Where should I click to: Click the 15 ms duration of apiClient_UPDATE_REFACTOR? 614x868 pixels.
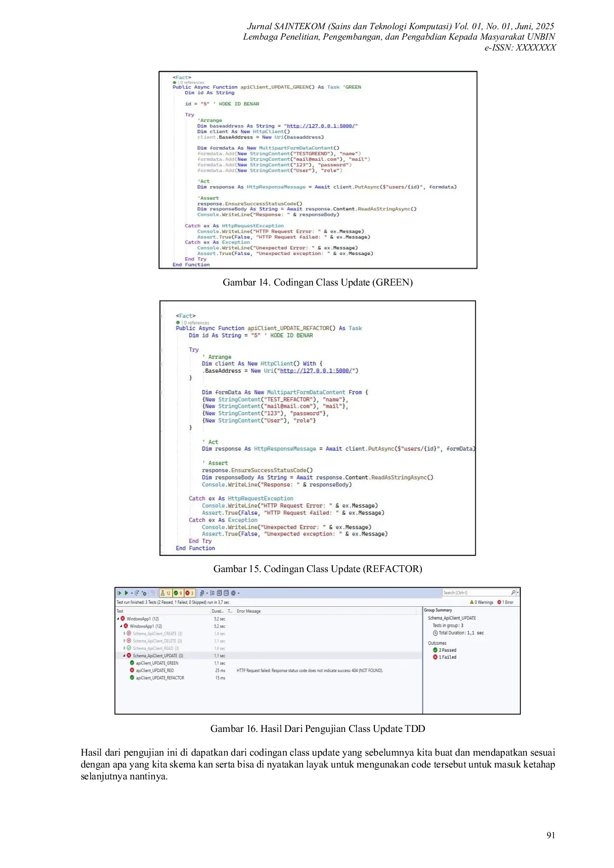coord(220,678)
